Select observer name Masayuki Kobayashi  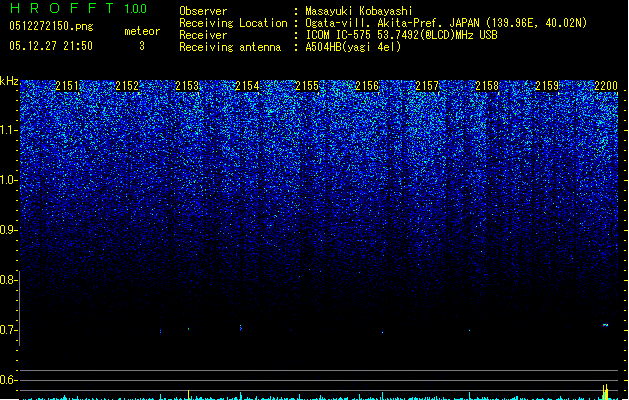coord(359,11)
